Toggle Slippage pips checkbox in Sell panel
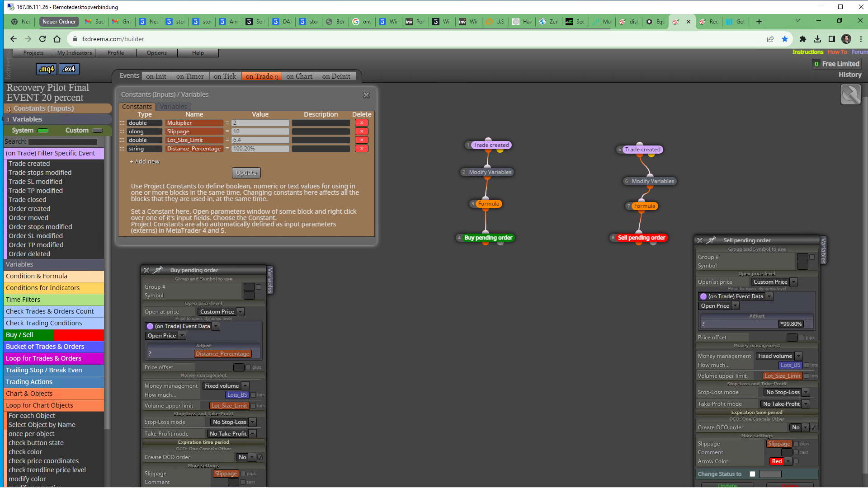The width and height of the screenshot is (868, 488). (x=796, y=444)
